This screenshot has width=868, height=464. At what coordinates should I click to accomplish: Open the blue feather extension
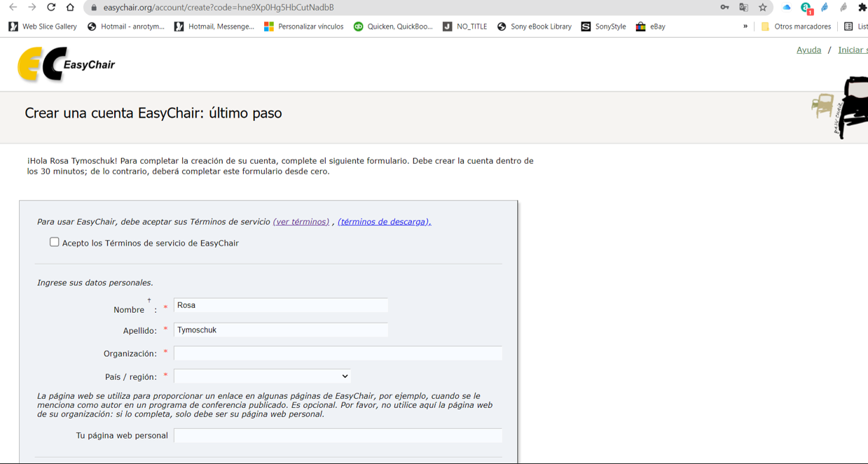coord(825,8)
